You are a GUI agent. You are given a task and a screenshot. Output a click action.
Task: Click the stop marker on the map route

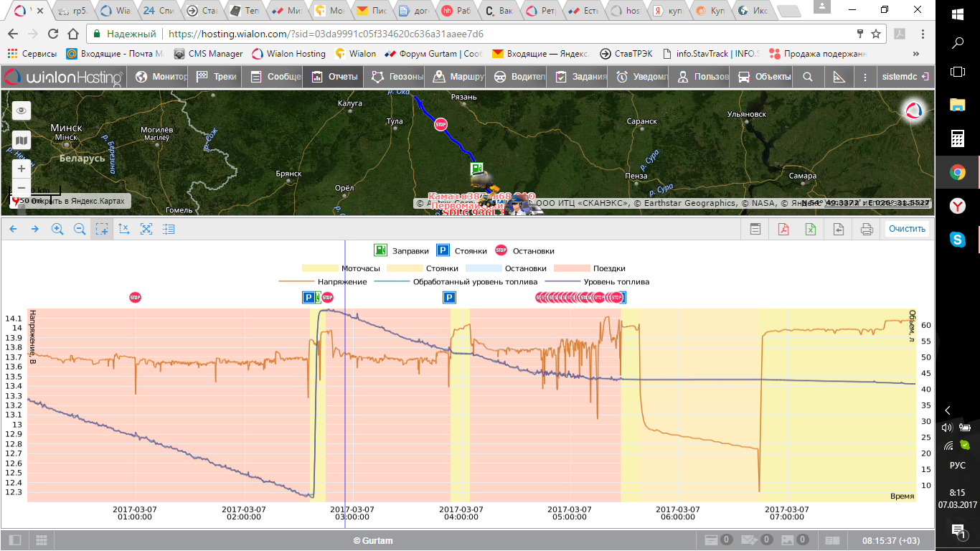click(x=440, y=124)
